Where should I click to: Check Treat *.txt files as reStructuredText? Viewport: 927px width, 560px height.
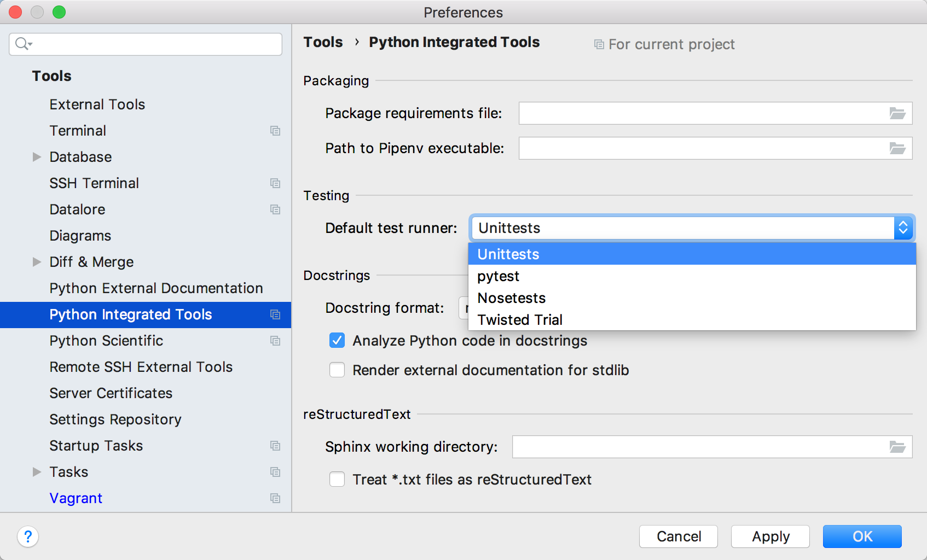point(337,480)
